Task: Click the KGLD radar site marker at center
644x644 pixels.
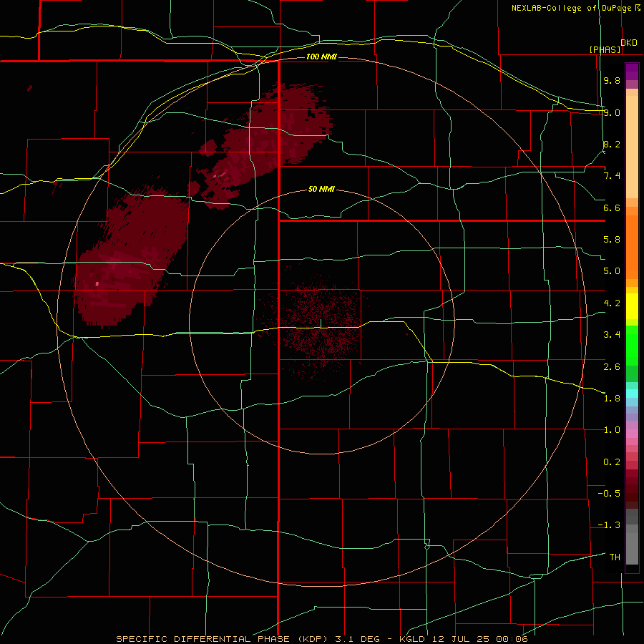Action: click(321, 323)
